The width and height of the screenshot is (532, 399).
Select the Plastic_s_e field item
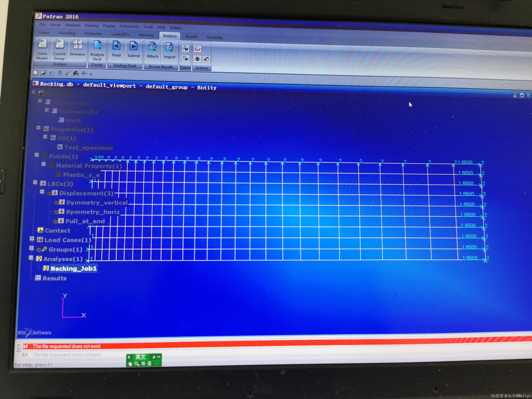pyautogui.click(x=82, y=175)
